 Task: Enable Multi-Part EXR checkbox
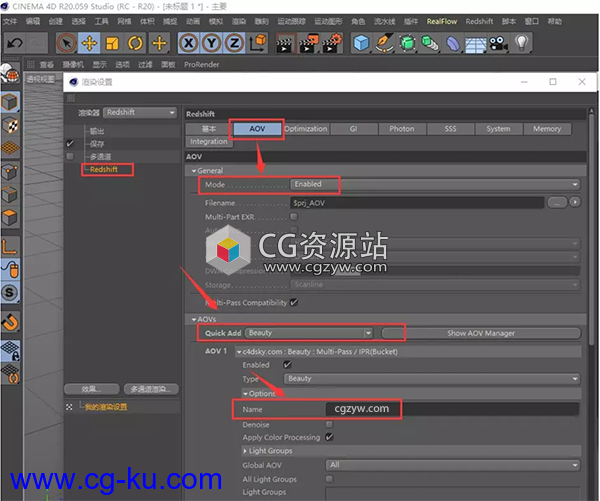294,217
